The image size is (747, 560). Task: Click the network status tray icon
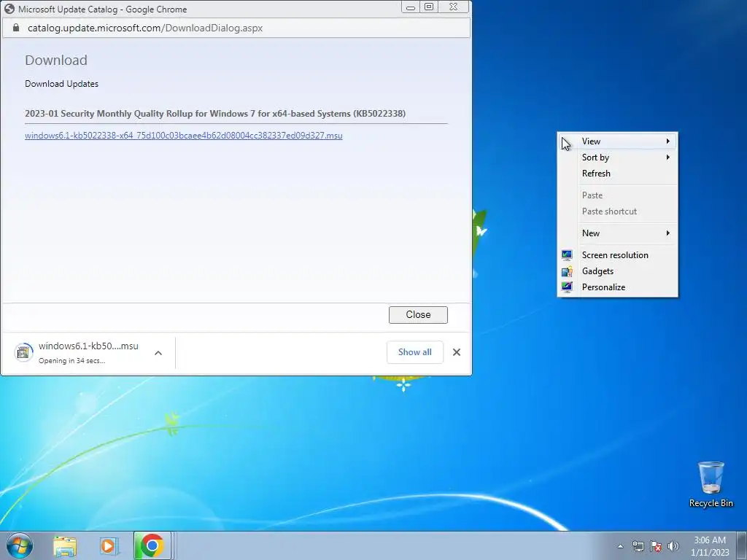coord(638,546)
